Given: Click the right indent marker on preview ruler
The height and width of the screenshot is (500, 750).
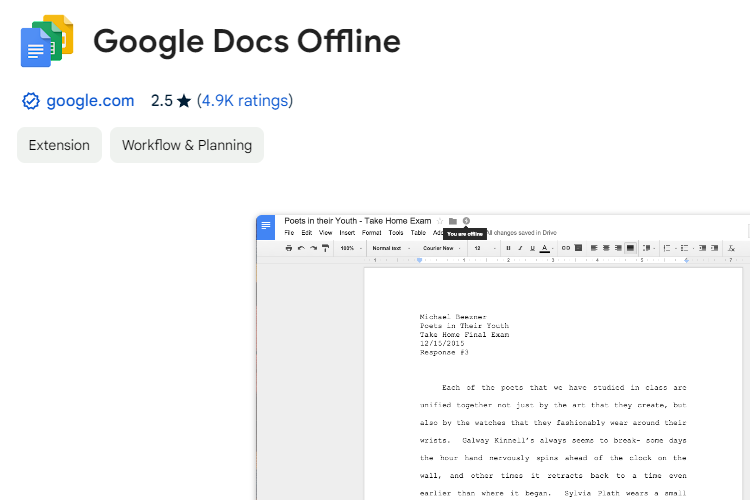Looking at the screenshot, I should (x=686, y=260).
